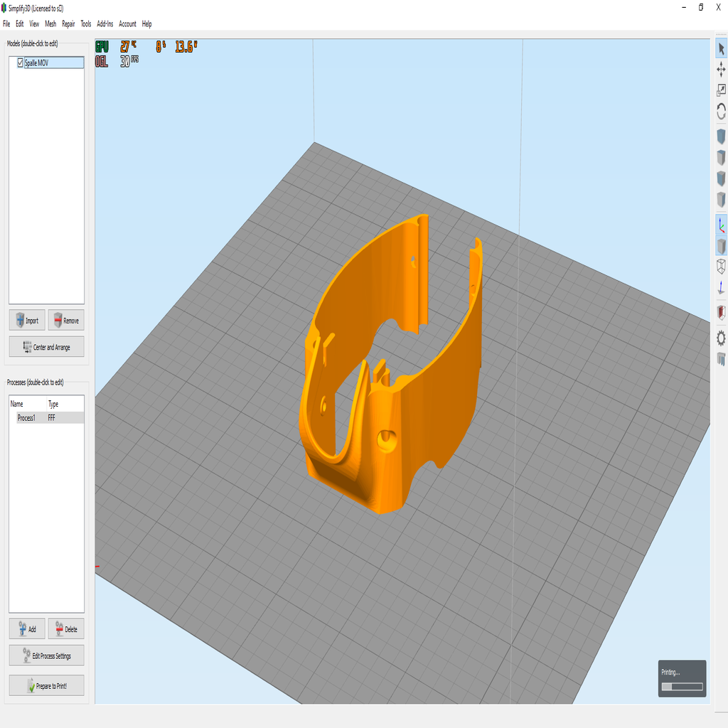Click the Printing progress bar
The image size is (728, 728).
pyautogui.click(x=681, y=686)
